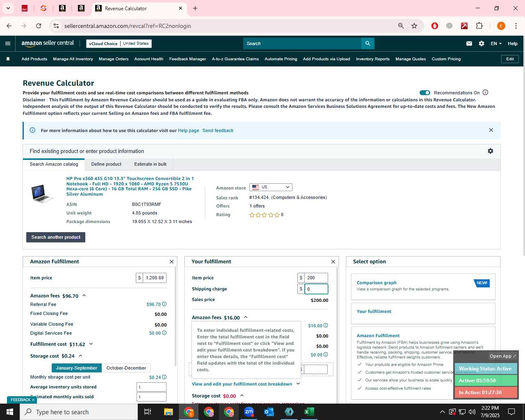Open Chrome three-dot menu
This screenshot has width=525, height=420.
[516, 26]
